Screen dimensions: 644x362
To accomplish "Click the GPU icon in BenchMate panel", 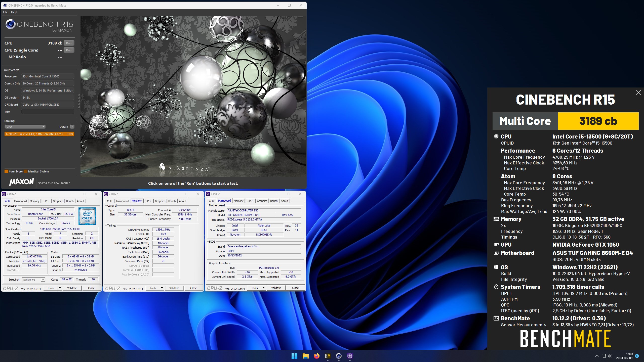I will (x=496, y=244).
